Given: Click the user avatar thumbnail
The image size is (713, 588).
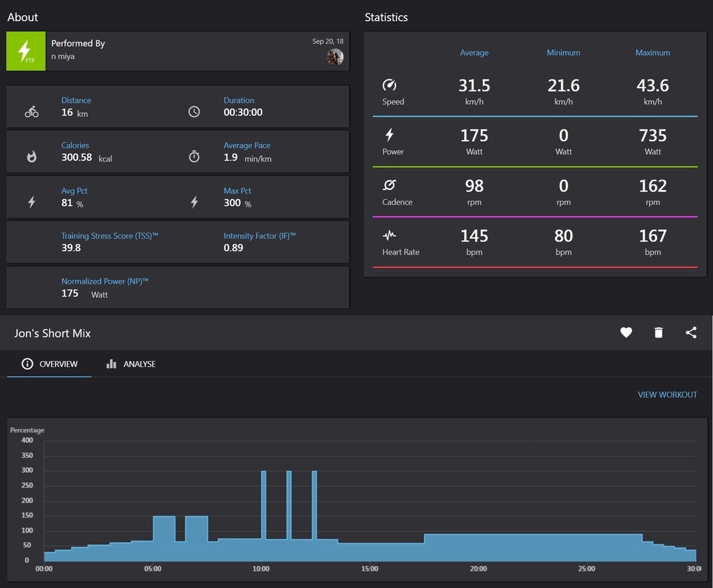Looking at the screenshot, I should 335,57.
